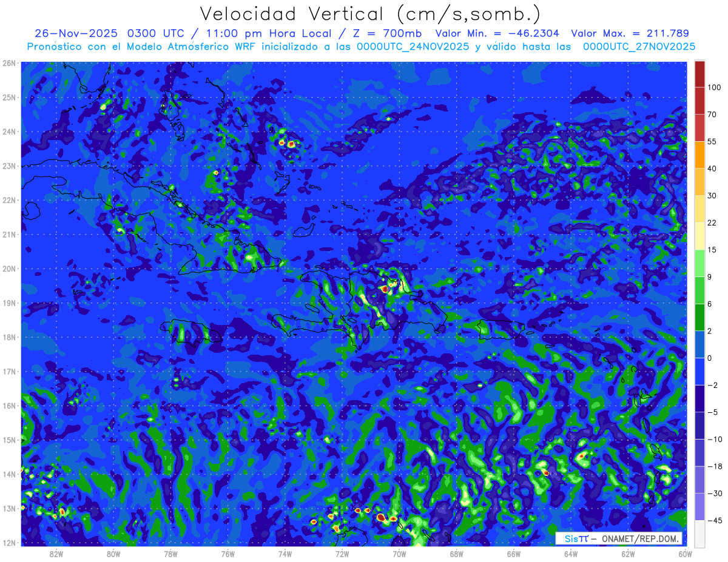
Task: Click the '60W' longitude label
Action: [685, 554]
